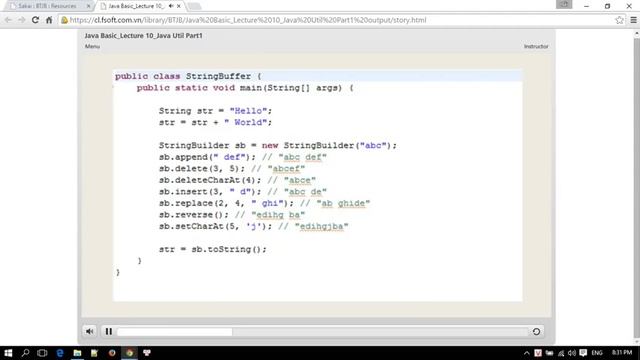Click the page vertical scrollbar
Image resolution: width=640 pixels, height=360 pixels.
coord(637,188)
